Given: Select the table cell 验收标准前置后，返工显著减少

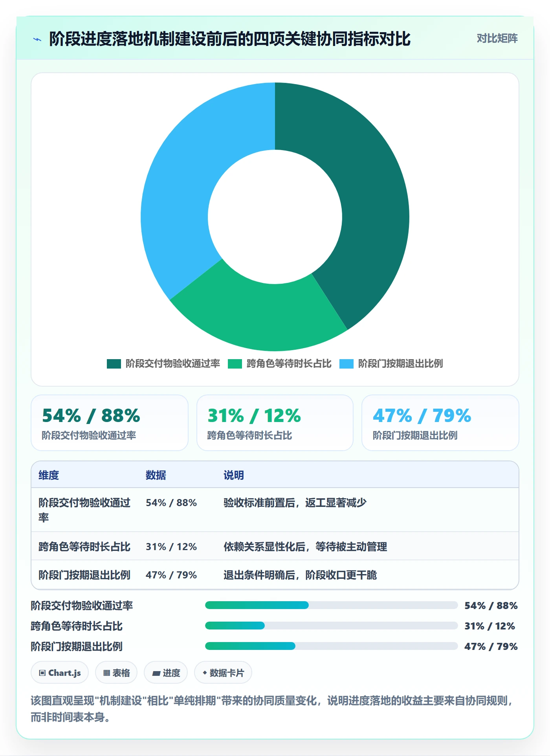Looking at the screenshot, I should 295,503.
